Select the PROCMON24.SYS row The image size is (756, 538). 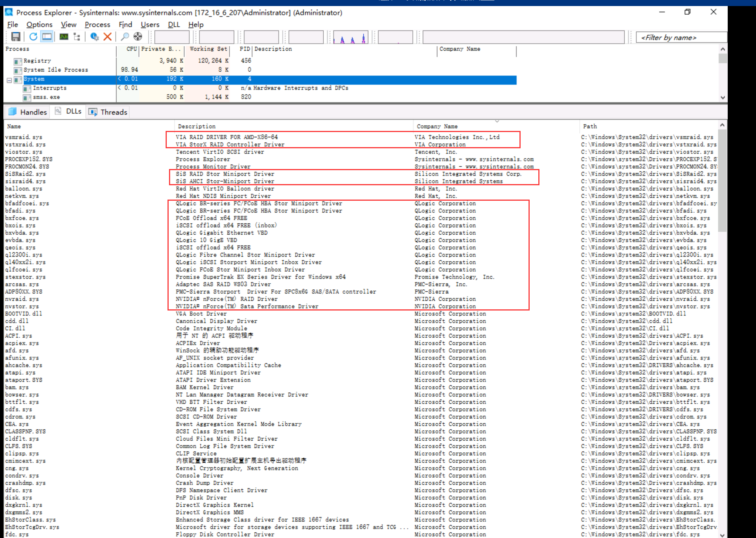361,166
